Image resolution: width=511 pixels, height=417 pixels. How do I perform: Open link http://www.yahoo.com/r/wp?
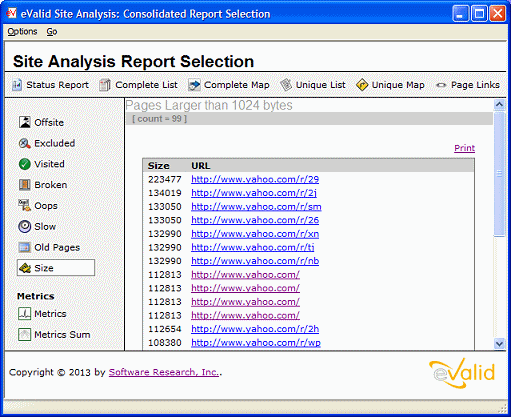256,343
